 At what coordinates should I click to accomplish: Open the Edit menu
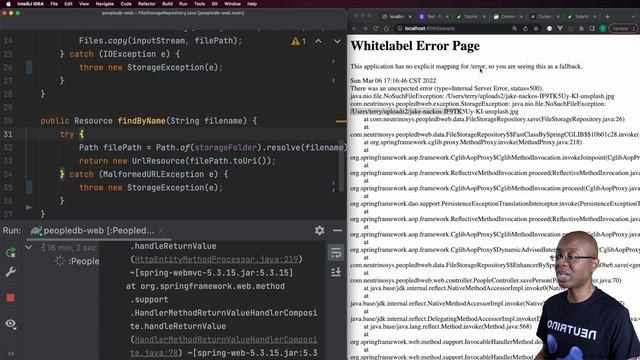(x=68, y=4)
